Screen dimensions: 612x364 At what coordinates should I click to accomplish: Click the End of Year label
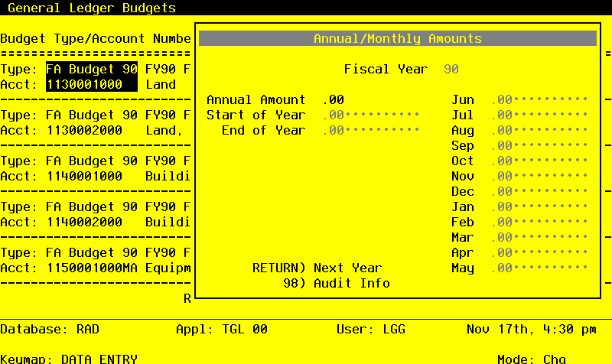263,130
